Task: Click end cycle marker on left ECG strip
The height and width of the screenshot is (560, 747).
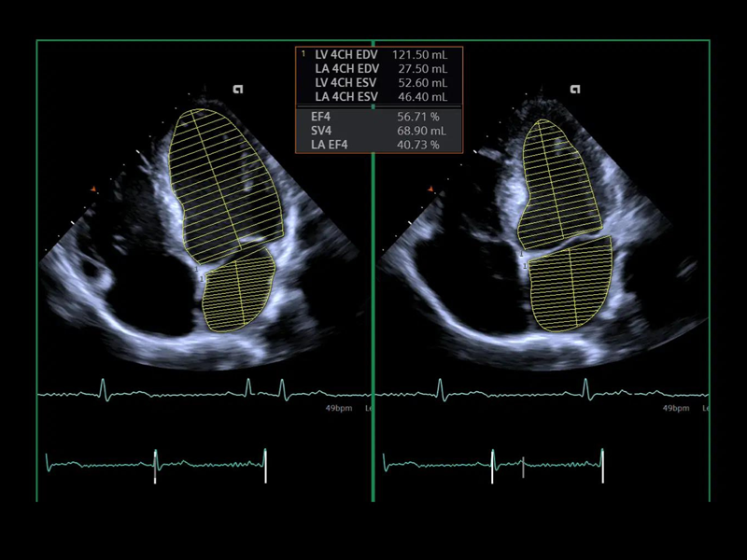Action: [x=265, y=466]
